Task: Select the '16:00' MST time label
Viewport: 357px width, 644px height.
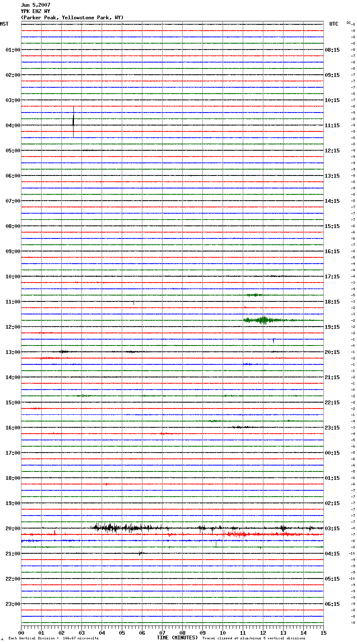Action: 13,428
